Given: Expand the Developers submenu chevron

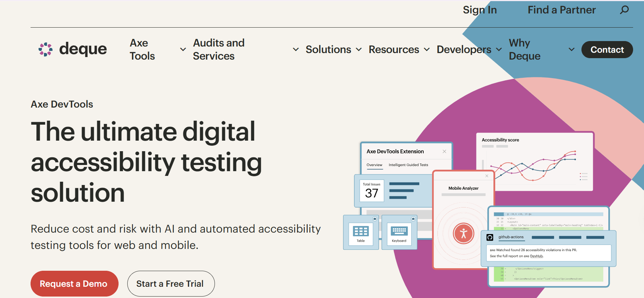Looking at the screenshot, I should (499, 49).
